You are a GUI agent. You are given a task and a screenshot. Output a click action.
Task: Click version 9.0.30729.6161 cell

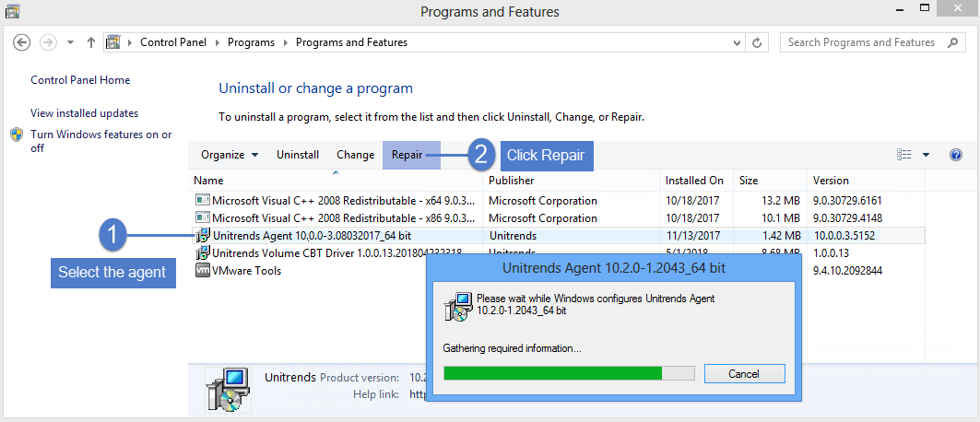[x=847, y=200]
